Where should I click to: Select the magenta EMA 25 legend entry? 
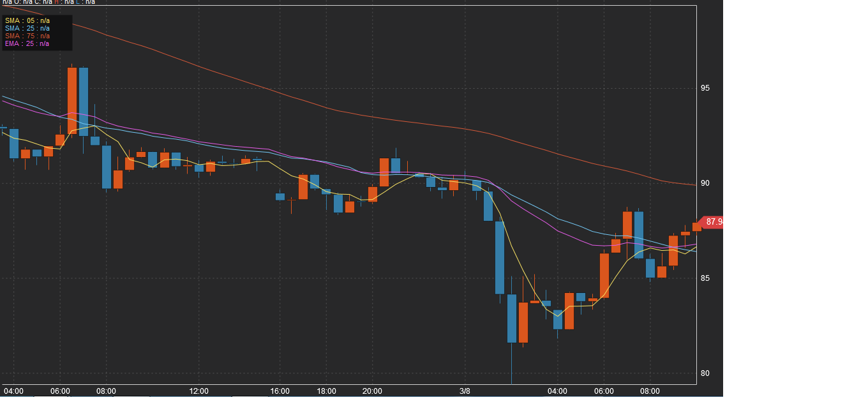(27, 44)
